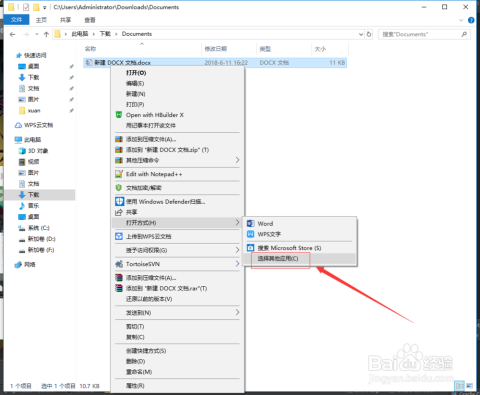The height and width of the screenshot is (395, 480).
Task: Click the refresh icon in address bar
Action: click(369, 34)
